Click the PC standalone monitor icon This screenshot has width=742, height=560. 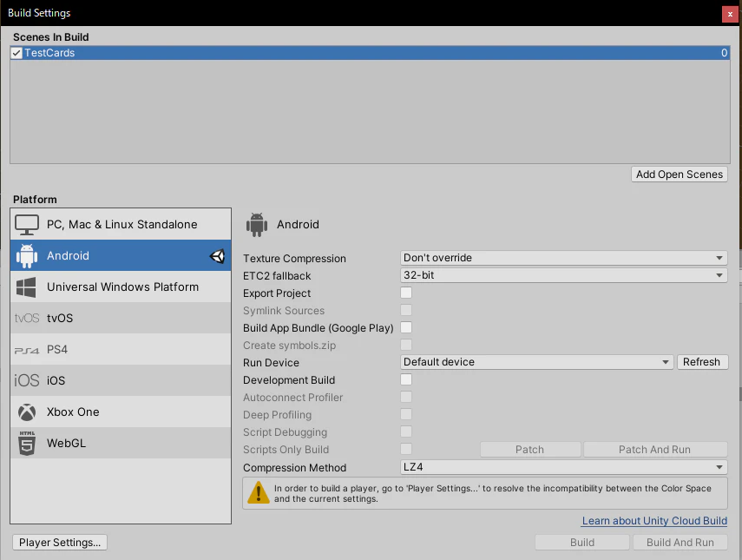click(x=27, y=224)
